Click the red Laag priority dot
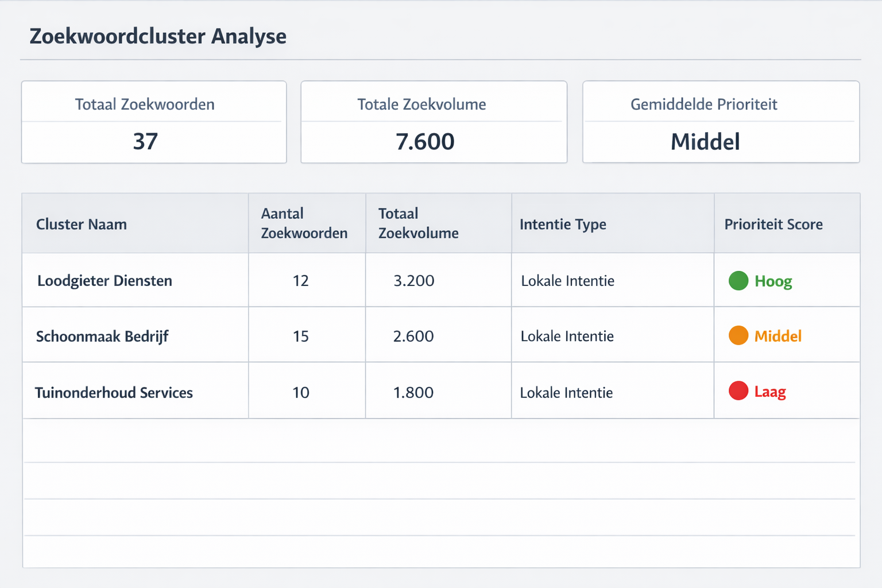The image size is (882, 588). pos(738,391)
